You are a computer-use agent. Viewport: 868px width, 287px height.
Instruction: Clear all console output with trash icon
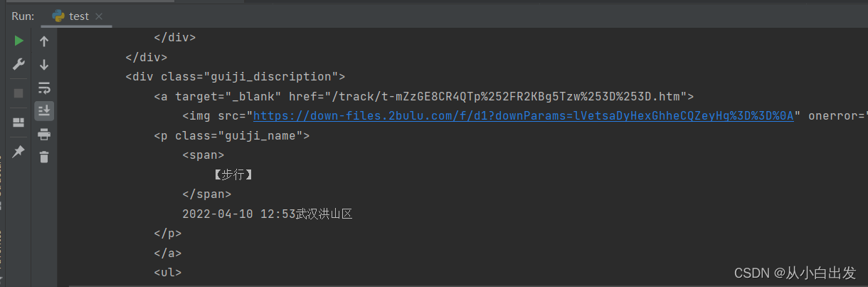(44, 157)
